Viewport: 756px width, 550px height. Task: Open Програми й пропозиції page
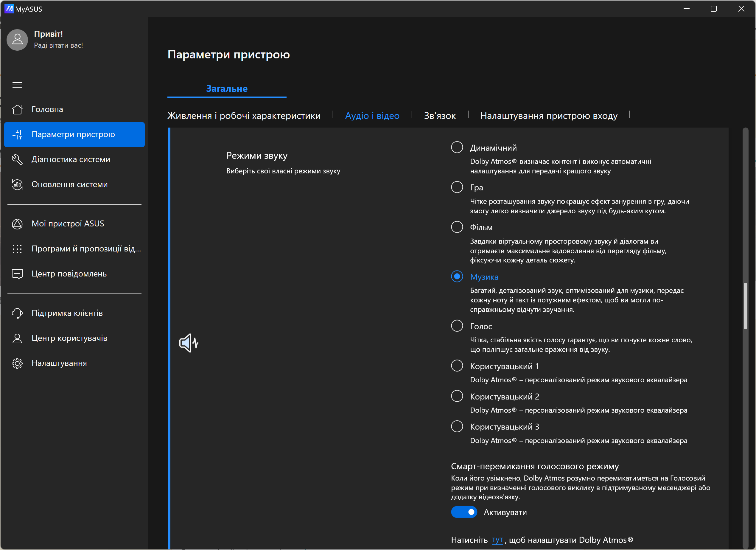click(74, 249)
